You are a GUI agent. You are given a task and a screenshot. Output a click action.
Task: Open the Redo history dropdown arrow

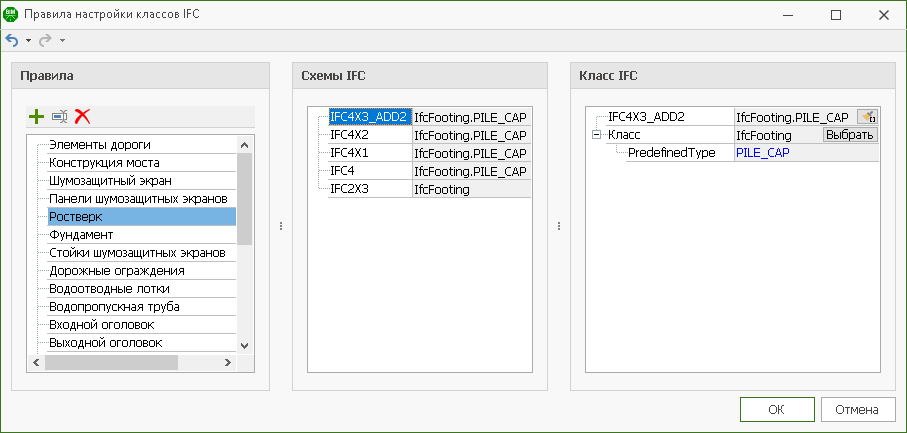[62, 40]
